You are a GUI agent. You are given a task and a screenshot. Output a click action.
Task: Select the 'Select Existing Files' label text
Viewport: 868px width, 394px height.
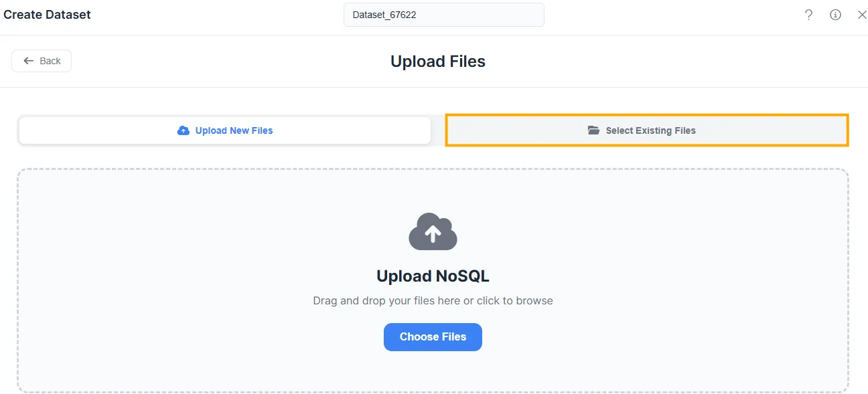[650, 130]
